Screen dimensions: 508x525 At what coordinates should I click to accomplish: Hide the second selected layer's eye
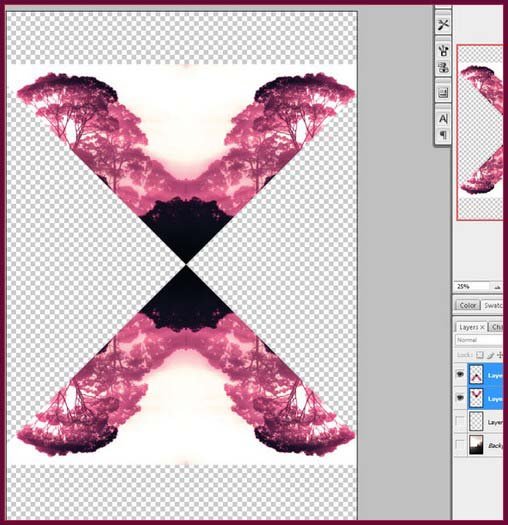point(460,398)
